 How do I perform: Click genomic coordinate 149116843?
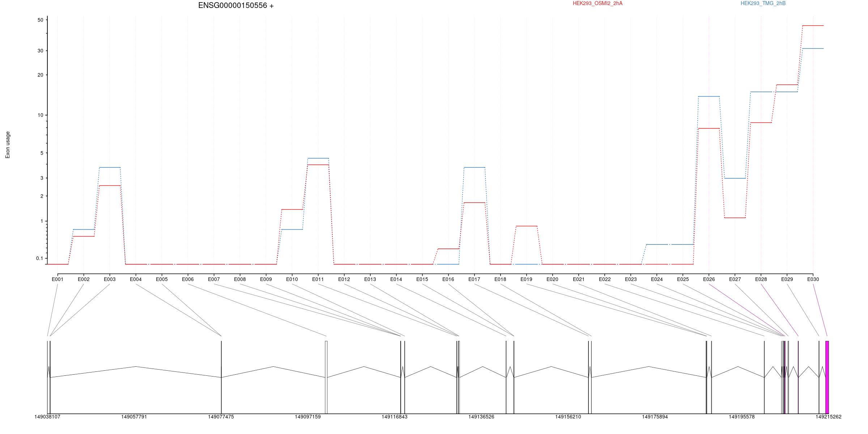pos(395,417)
